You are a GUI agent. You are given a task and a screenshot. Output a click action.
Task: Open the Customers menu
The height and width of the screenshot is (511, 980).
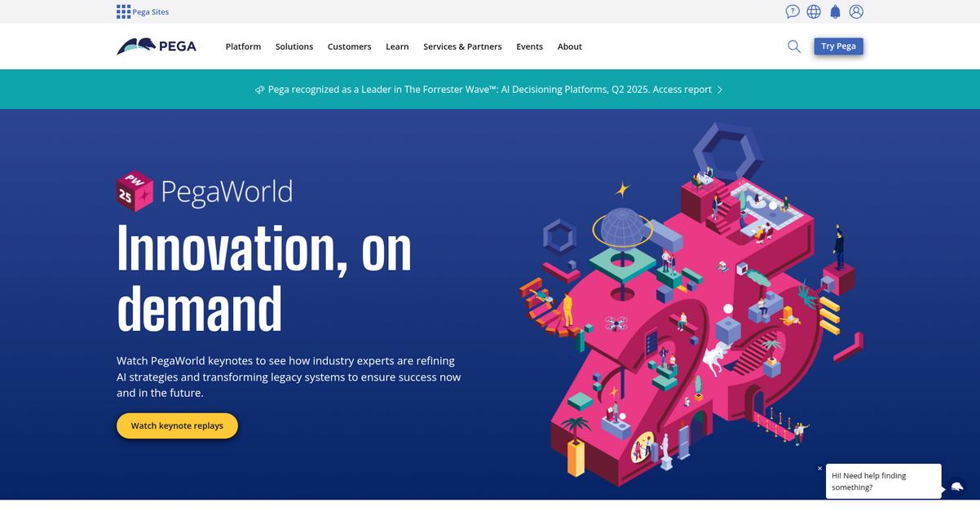pyautogui.click(x=349, y=46)
